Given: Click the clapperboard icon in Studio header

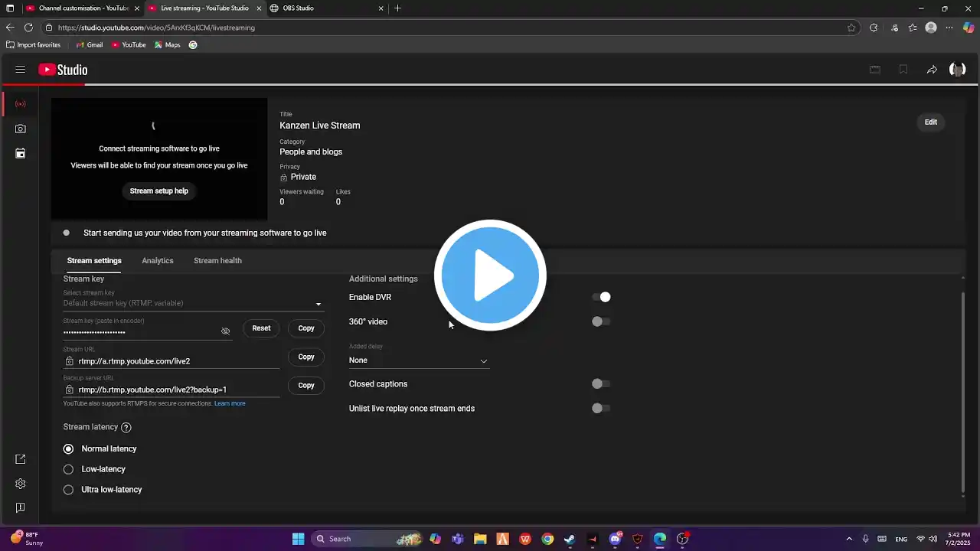Looking at the screenshot, I should [x=874, y=70].
